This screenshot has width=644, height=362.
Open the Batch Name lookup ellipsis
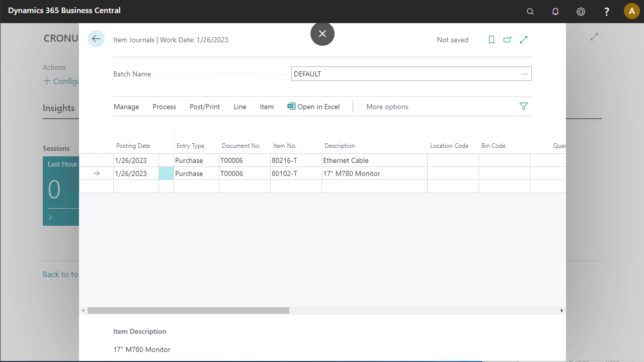click(525, 74)
